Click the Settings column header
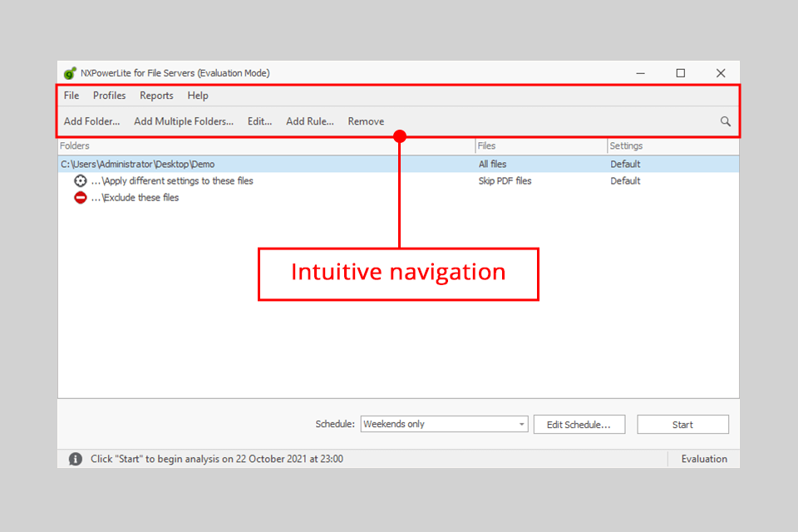Screen dimensions: 798x532 tap(673, 146)
